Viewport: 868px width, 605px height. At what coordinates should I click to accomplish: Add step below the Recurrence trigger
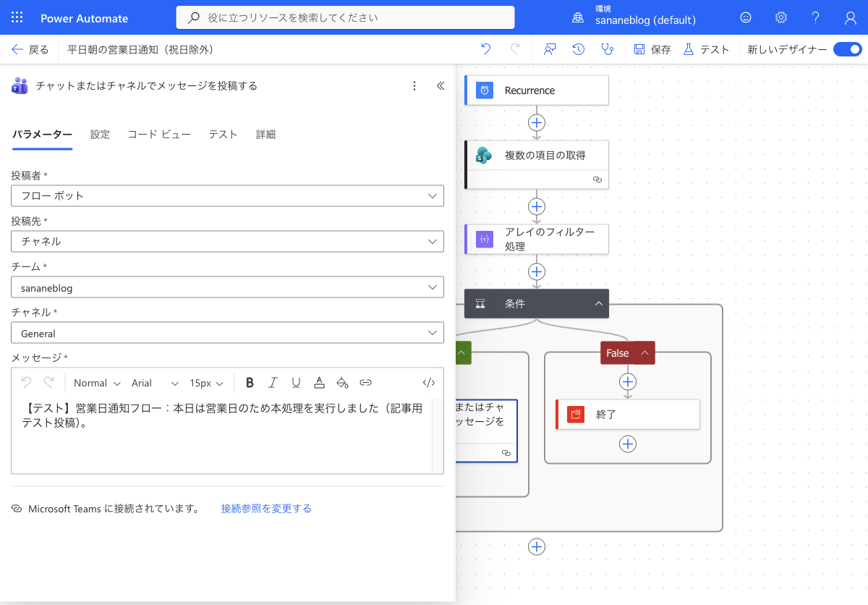pyautogui.click(x=536, y=122)
